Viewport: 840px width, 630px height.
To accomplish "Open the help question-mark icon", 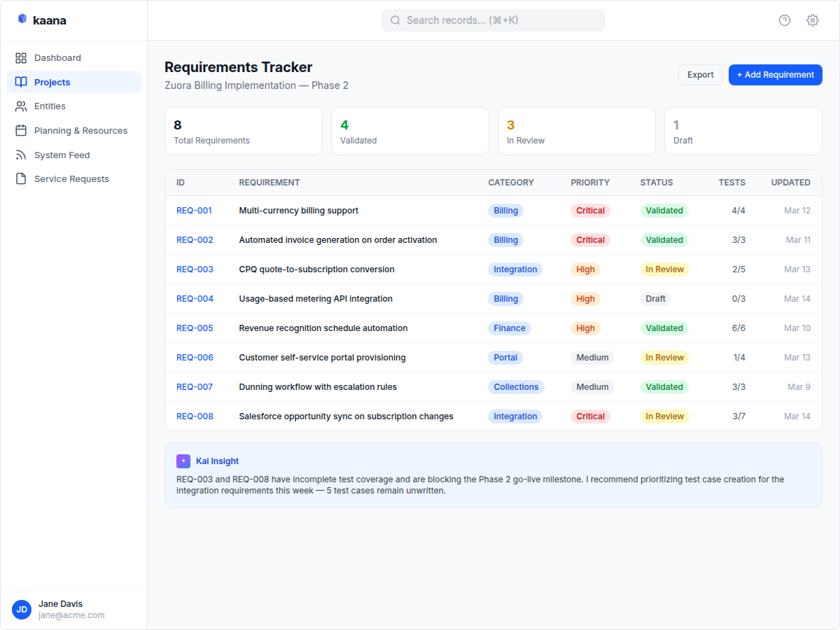I will (784, 20).
